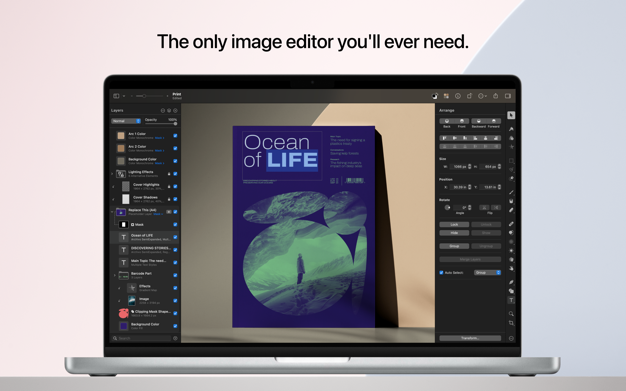
Task: Select the Background Color layer with purple thumbnail
Action: (x=145, y=326)
